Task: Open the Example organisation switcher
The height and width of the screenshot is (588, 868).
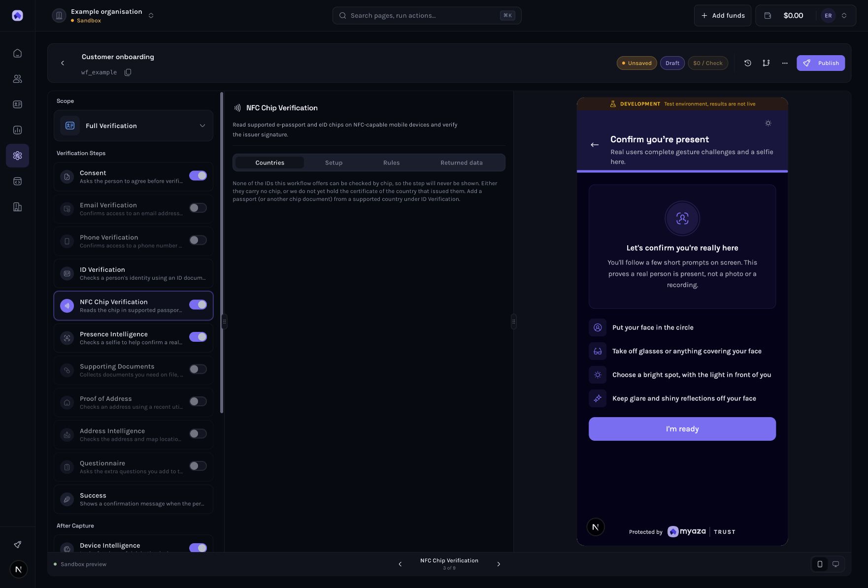Action: (103, 16)
